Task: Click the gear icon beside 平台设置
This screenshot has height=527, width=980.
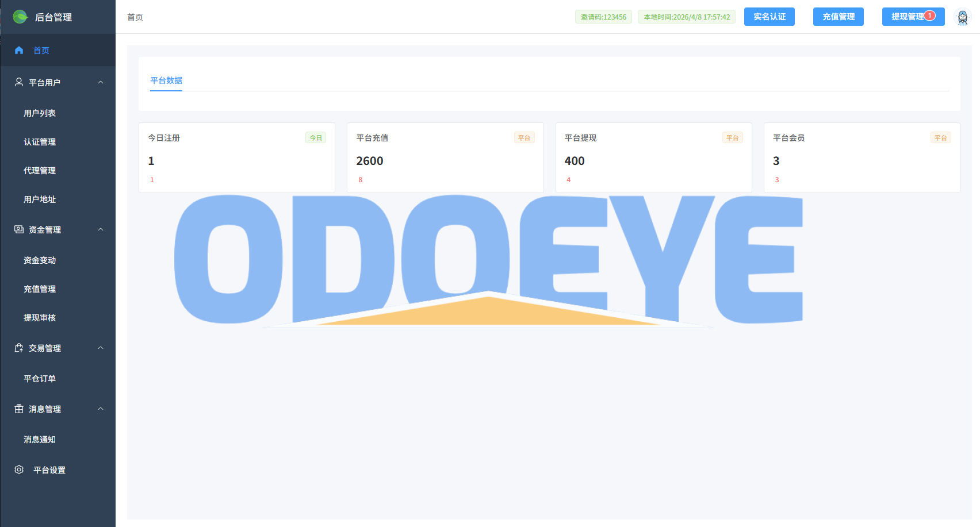Action: coord(19,470)
